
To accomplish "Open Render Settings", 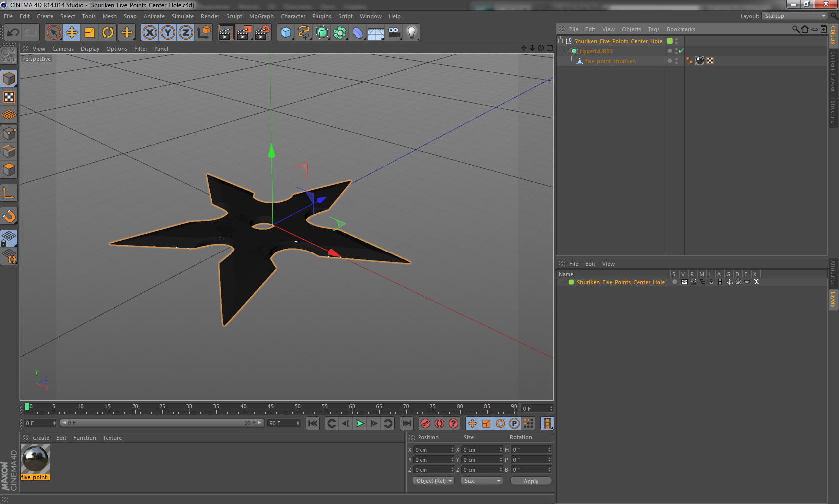I will [262, 33].
